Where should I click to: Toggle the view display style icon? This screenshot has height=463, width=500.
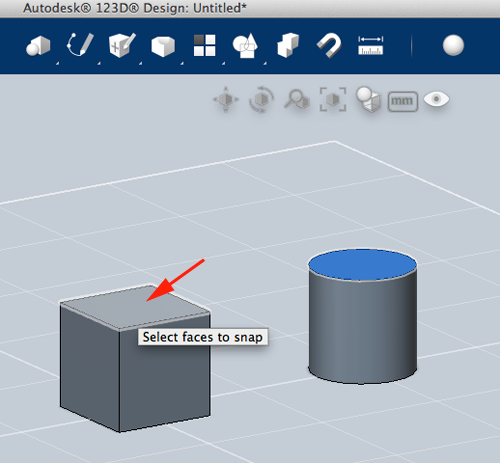point(368,99)
